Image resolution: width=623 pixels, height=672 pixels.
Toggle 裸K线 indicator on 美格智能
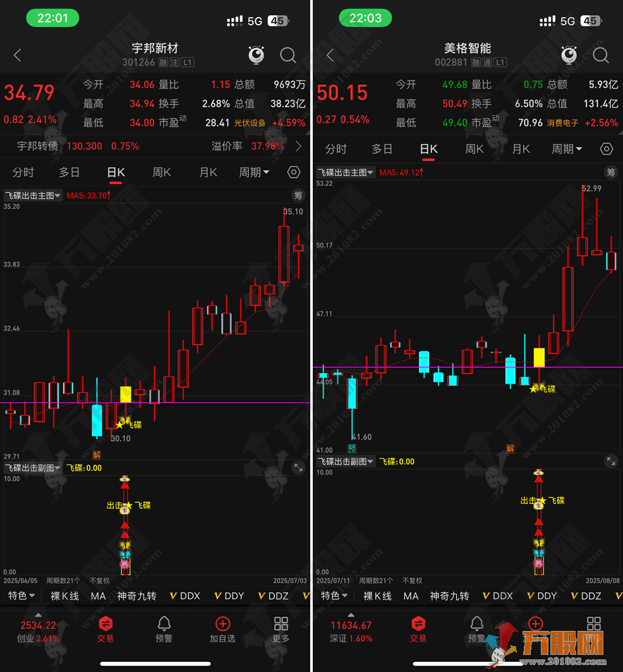tap(377, 596)
